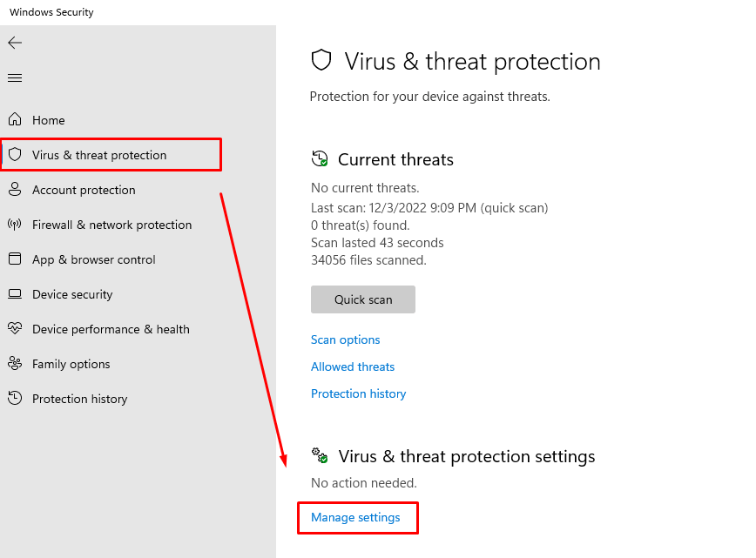Click the Manage settings link
Viewport: 756px width, 558px height.
coord(355,518)
